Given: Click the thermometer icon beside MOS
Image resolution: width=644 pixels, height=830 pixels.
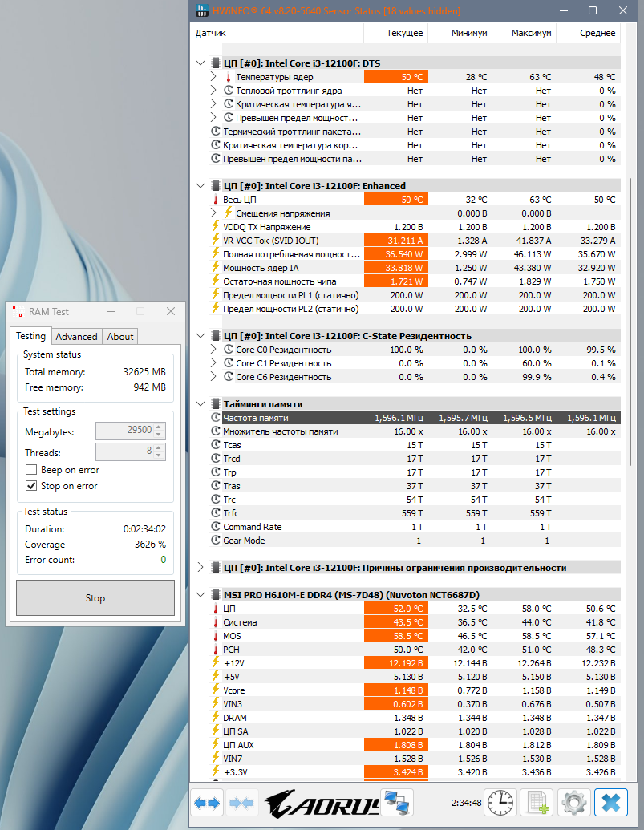Looking at the screenshot, I should pyautogui.click(x=216, y=636).
